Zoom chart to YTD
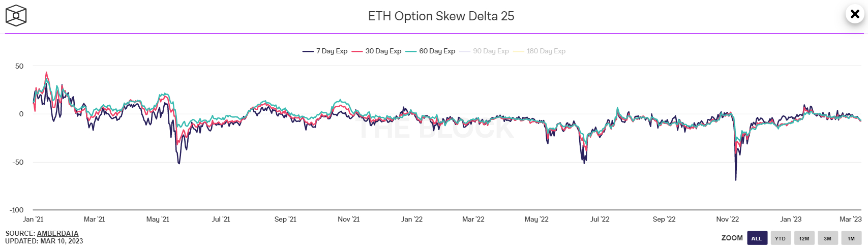This screenshot has width=868, height=248. tap(780, 238)
